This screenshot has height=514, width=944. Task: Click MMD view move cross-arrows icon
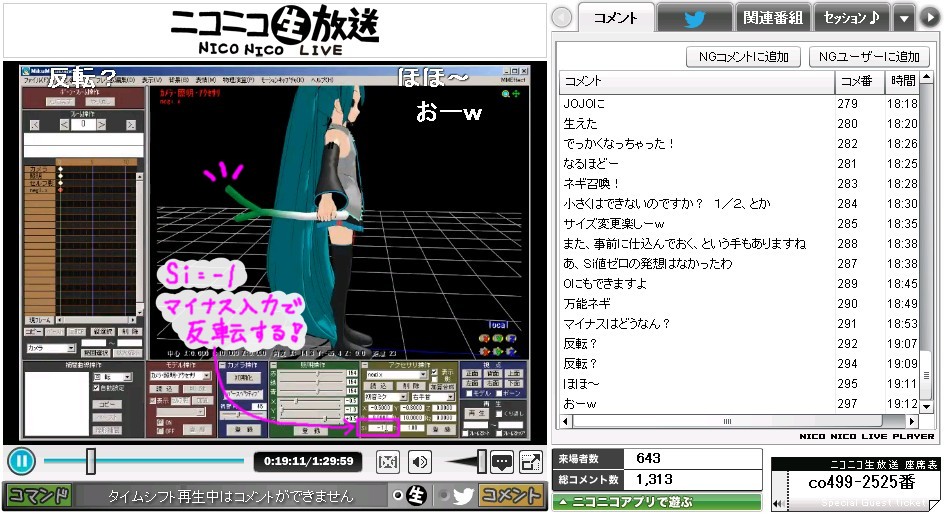516,93
